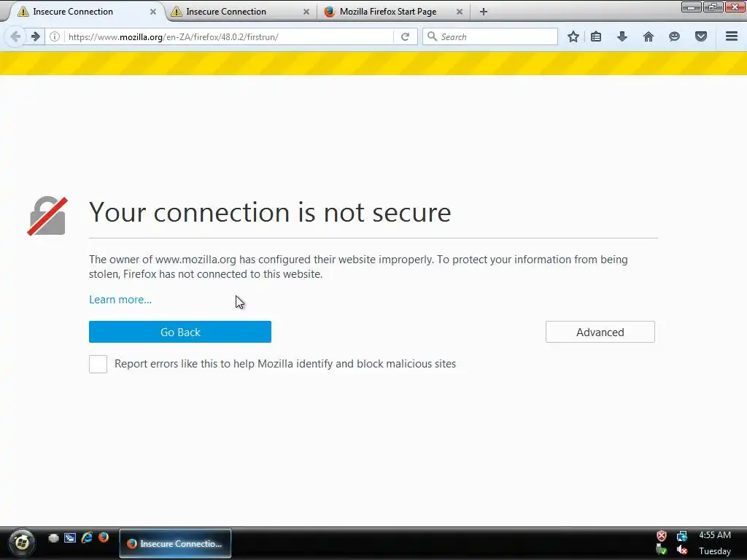747x560 pixels.
Task: Click Show desktop quick launch icon
Action: (x=53, y=537)
